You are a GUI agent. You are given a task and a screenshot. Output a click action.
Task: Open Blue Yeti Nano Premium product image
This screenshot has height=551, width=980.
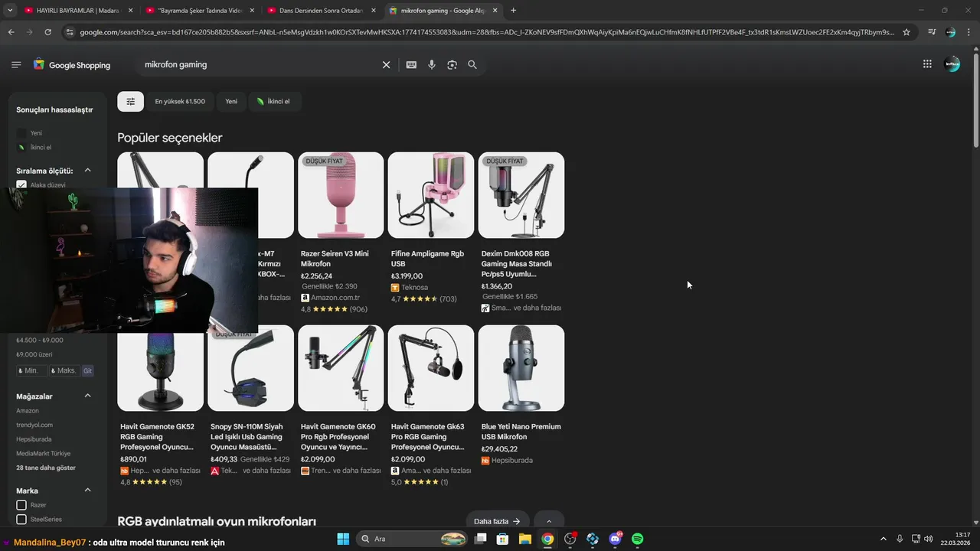521,368
